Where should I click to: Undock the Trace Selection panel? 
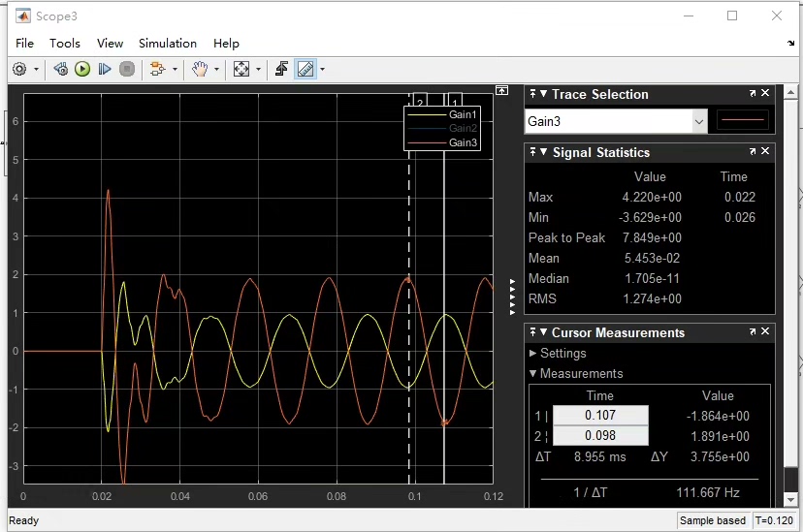coord(753,93)
